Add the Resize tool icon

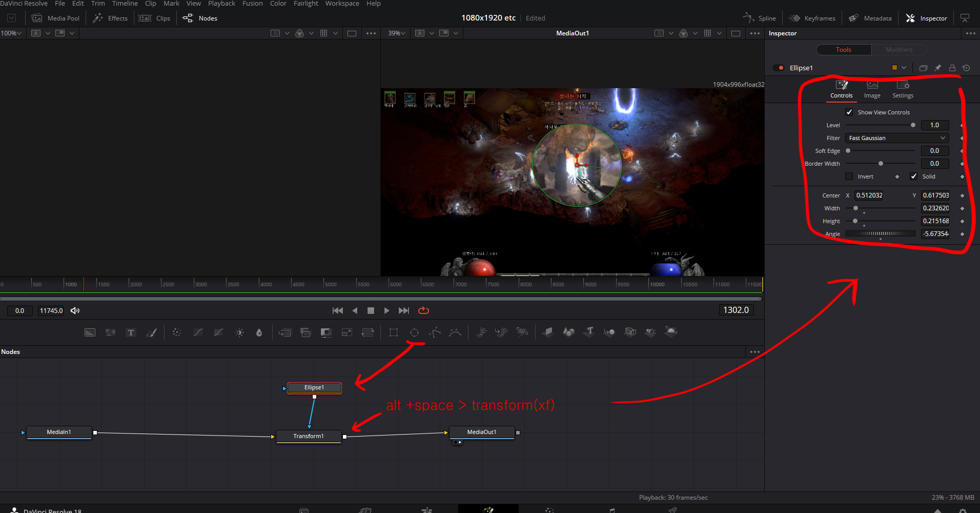click(347, 332)
